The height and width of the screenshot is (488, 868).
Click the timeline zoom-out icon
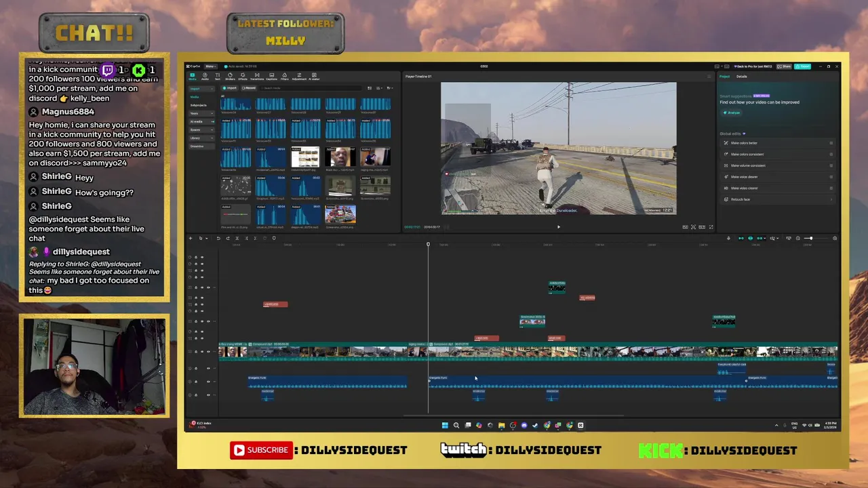(x=798, y=238)
